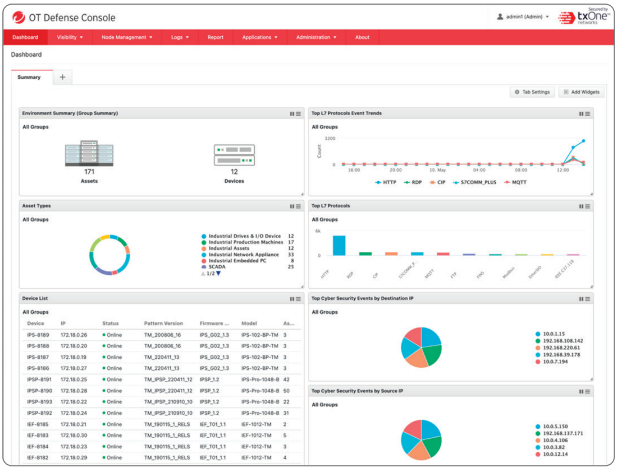Select device row IEF-8185
The width and height of the screenshot is (617, 469).
161,425
